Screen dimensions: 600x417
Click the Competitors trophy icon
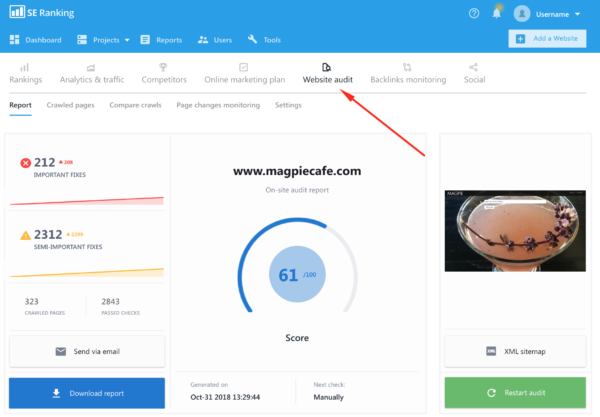(163, 67)
